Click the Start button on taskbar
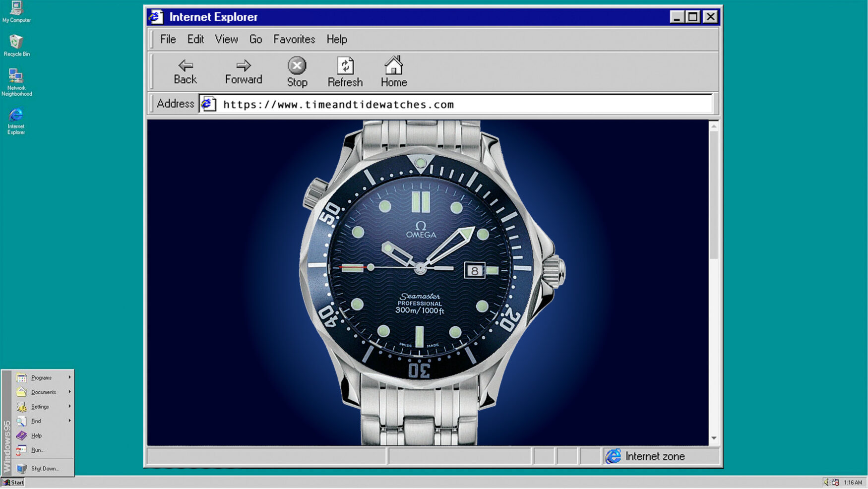This screenshot has height=489, width=868. click(13, 482)
